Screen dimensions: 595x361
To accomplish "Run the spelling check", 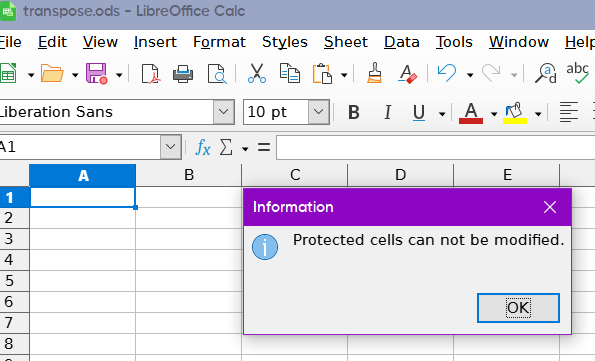I will click(x=578, y=73).
